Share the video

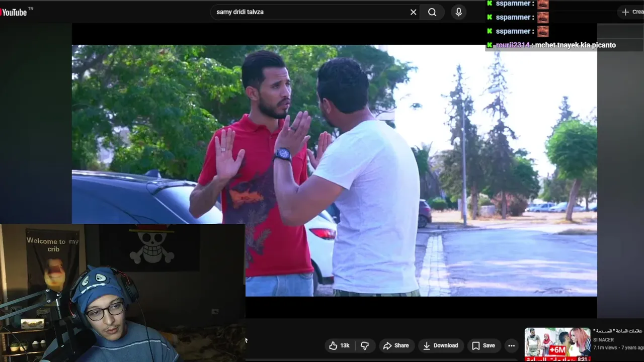(395, 345)
